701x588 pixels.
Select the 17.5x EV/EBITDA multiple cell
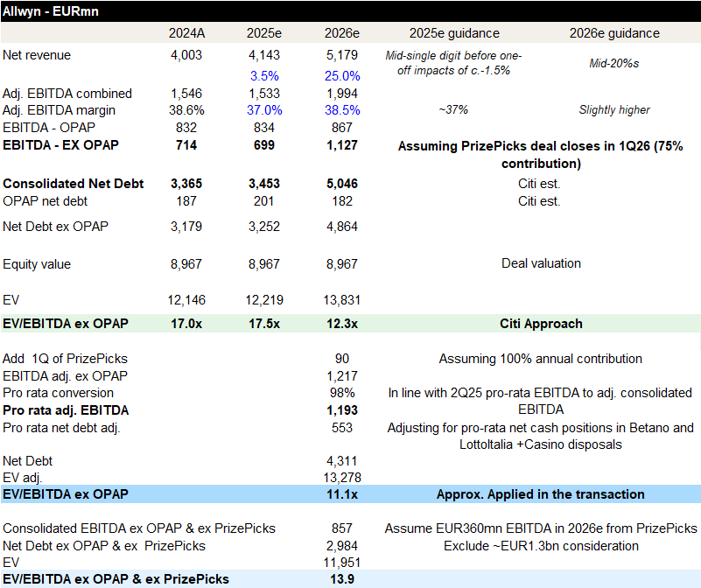click(x=264, y=324)
